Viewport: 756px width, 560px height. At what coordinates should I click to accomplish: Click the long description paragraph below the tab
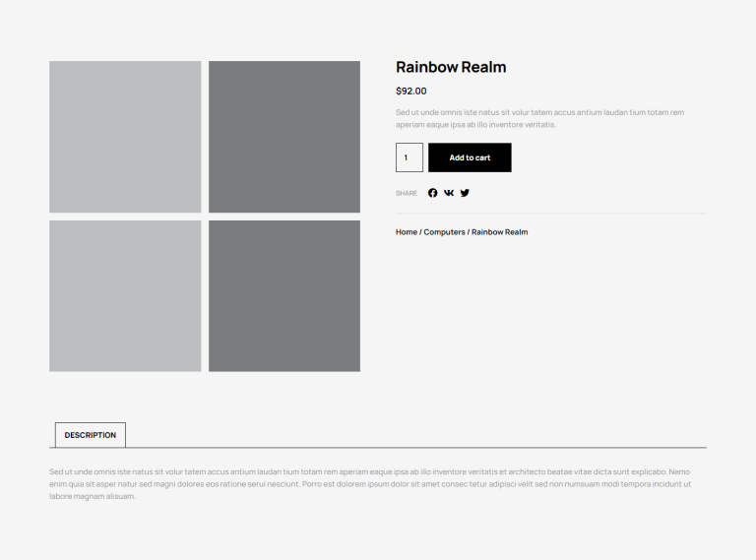(370, 483)
